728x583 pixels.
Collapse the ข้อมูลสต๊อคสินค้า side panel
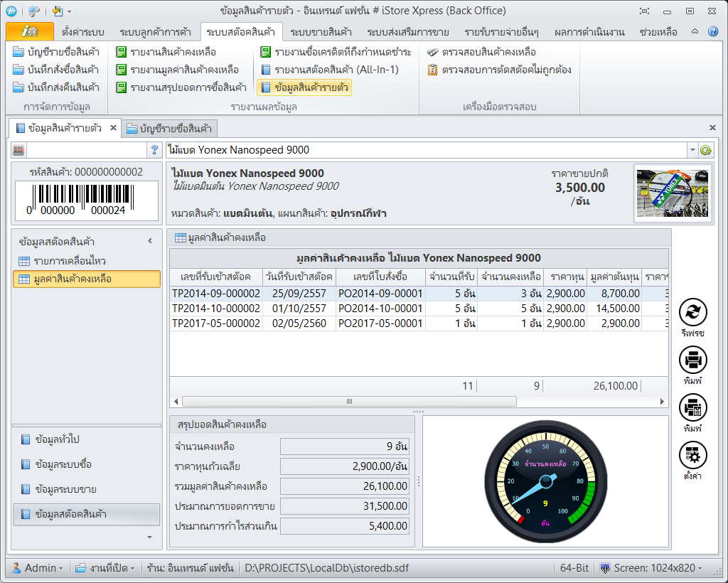(150, 241)
